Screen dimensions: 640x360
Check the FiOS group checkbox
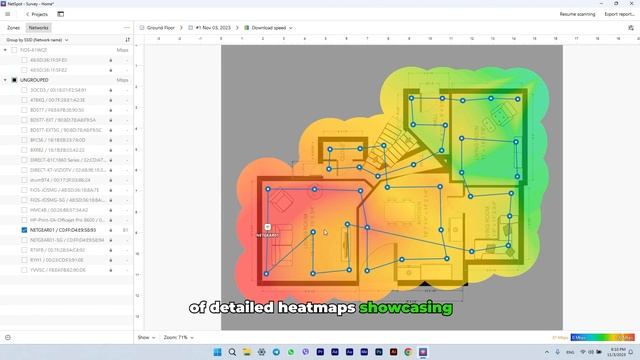[x=14, y=50]
